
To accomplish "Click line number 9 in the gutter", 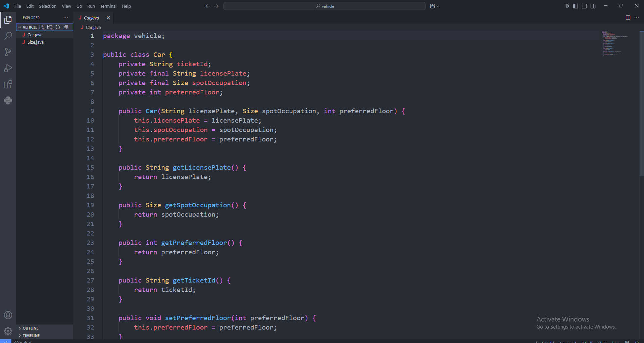I will click(92, 111).
